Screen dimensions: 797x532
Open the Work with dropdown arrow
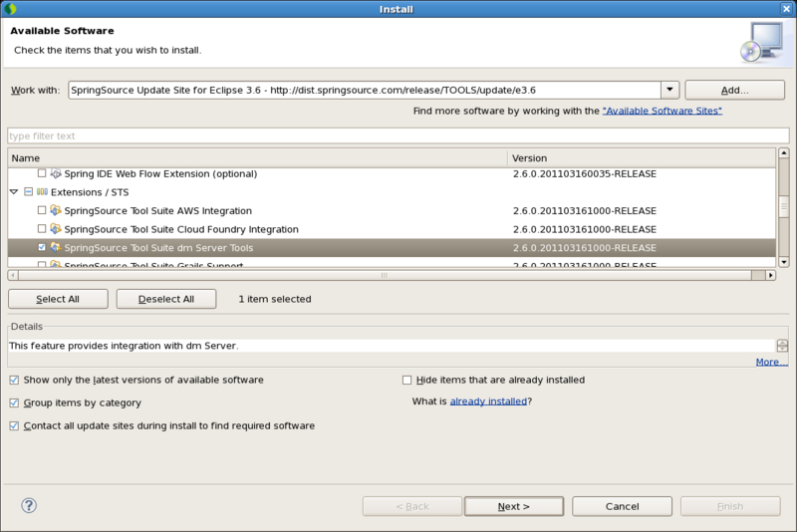(x=669, y=90)
